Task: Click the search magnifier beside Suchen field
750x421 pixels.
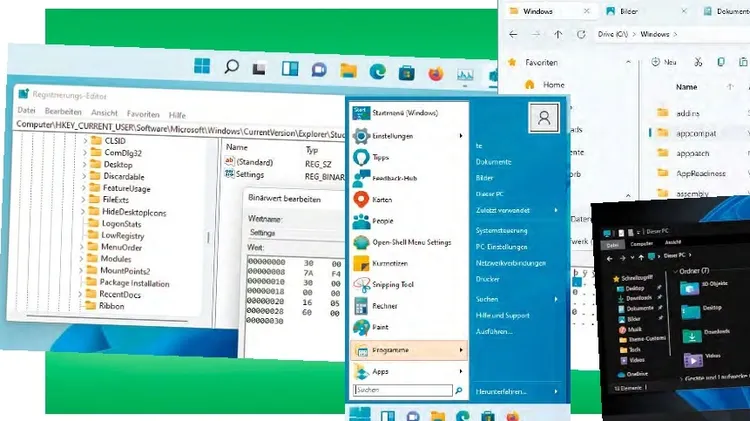Action: (459, 390)
